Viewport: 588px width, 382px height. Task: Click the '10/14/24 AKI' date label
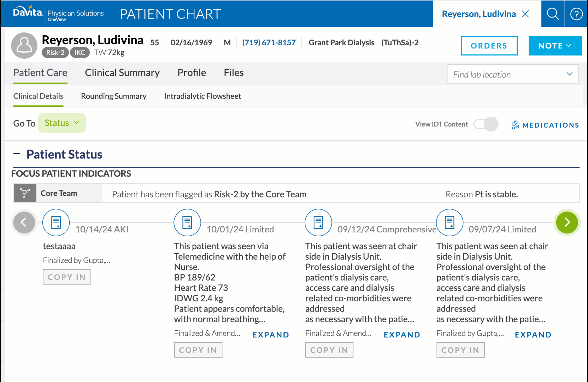click(102, 229)
